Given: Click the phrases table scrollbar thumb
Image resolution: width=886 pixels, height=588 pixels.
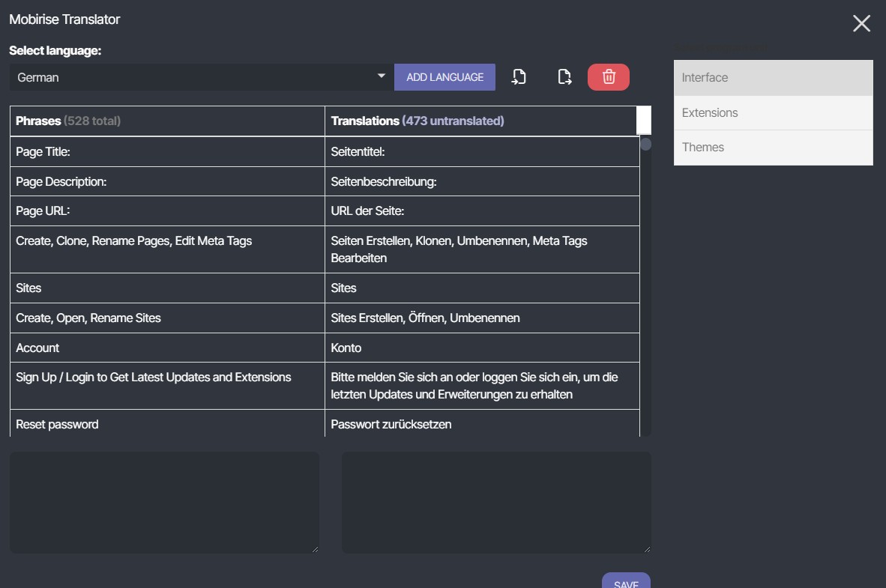Looking at the screenshot, I should pos(645,144).
